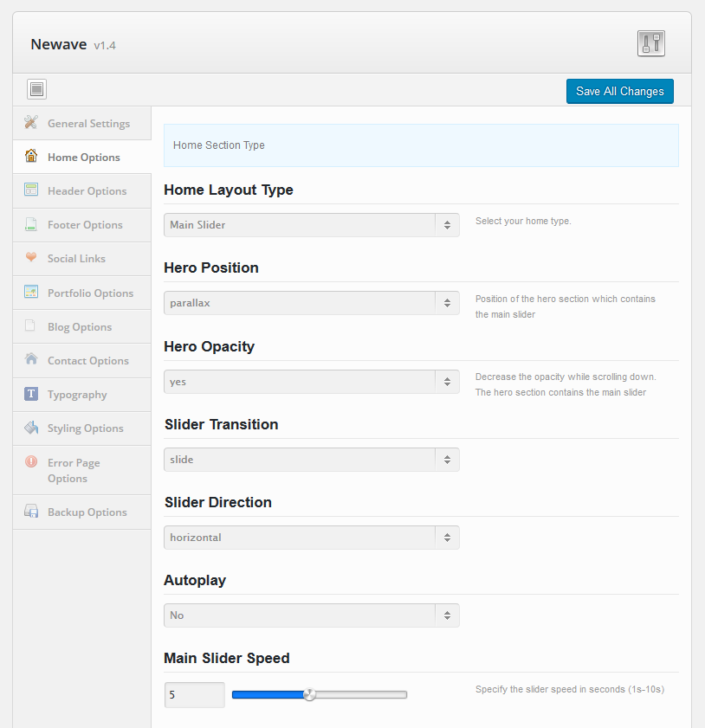The height and width of the screenshot is (728, 705).
Task: Click the Save All Changes button
Action: click(620, 91)
